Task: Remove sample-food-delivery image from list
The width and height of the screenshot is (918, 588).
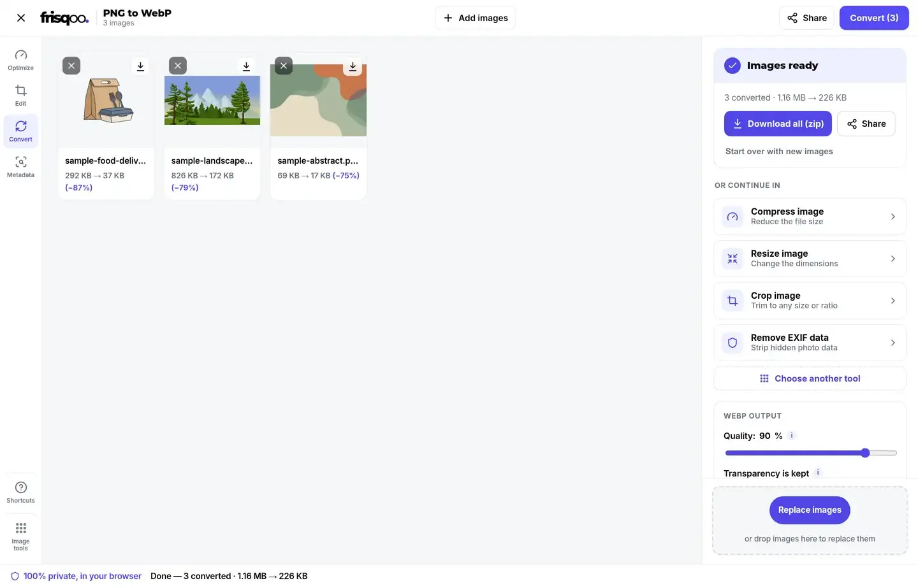Action: coord(71,66)
